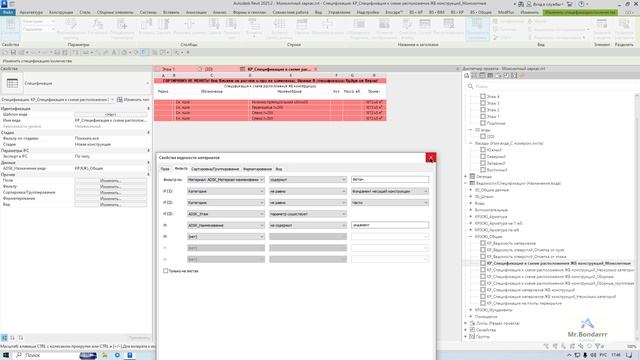This screenshot has height=360, width=640.
Task: Select the Фильтр tab in the dialog
Action: pyautogui.click(x=180, y=168)
